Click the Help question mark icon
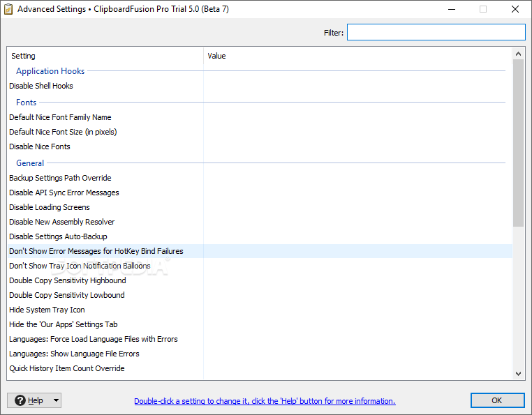 [x=20, y=400]
